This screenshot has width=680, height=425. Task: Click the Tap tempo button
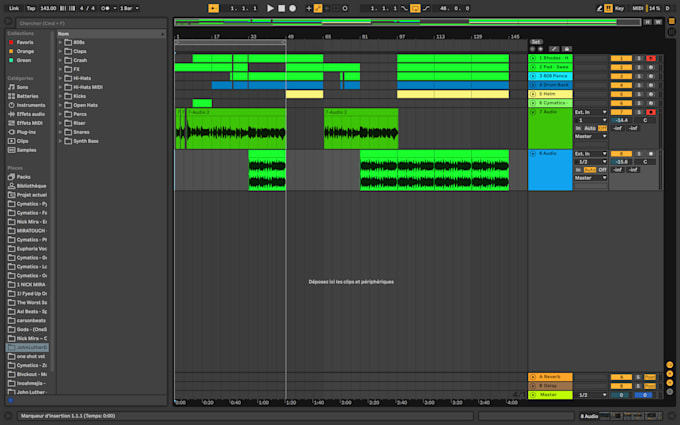pos(31,8)
